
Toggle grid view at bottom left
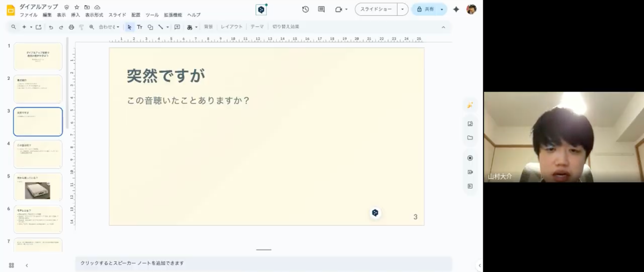coord(12,265)
